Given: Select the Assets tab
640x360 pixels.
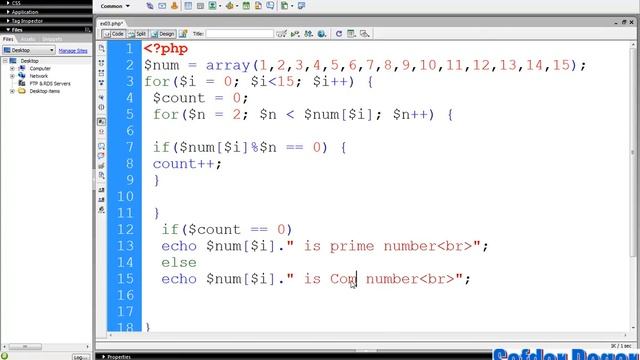Looking at the screenshot, I should point(27,39).
